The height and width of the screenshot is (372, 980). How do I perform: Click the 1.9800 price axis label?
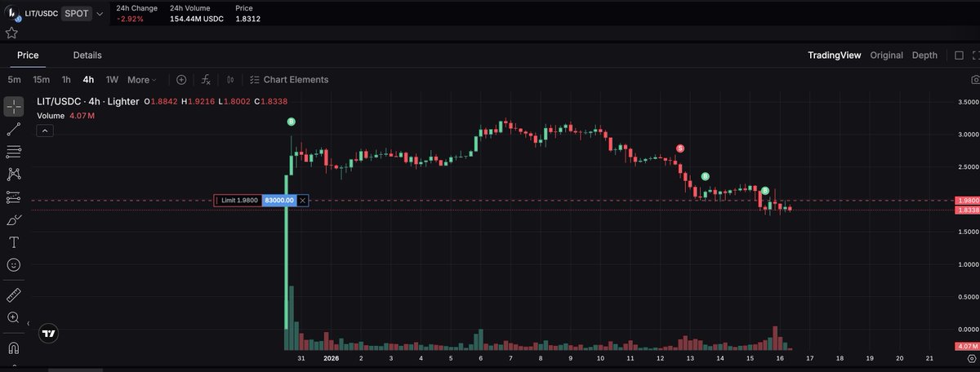click(966, 200)
